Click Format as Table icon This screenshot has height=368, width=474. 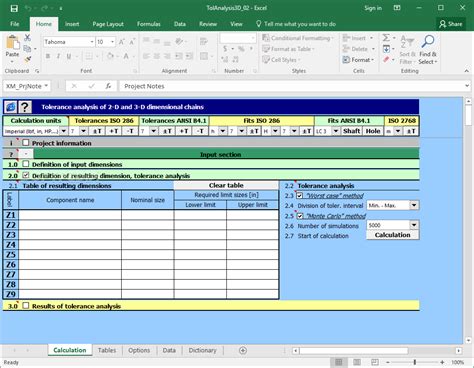pos(266,49)
